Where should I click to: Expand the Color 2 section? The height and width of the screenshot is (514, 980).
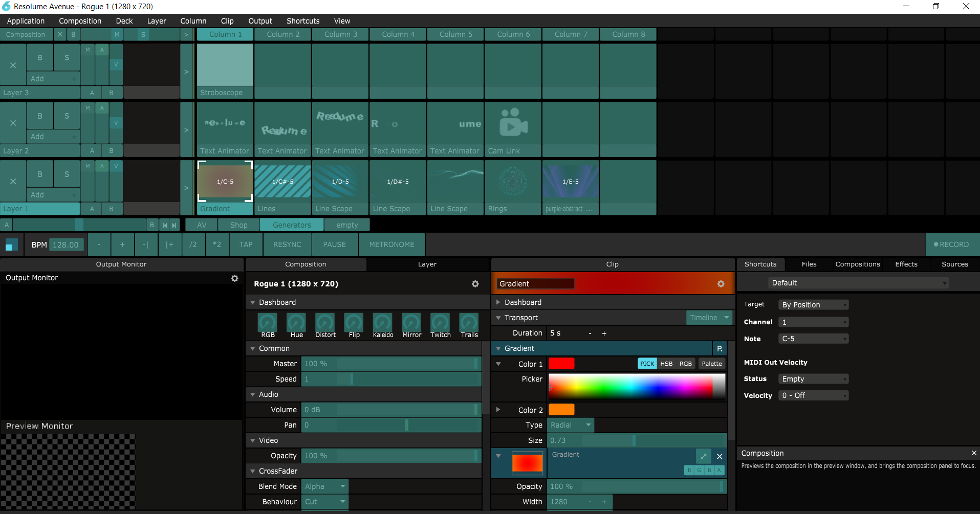(x=498, y=410)
